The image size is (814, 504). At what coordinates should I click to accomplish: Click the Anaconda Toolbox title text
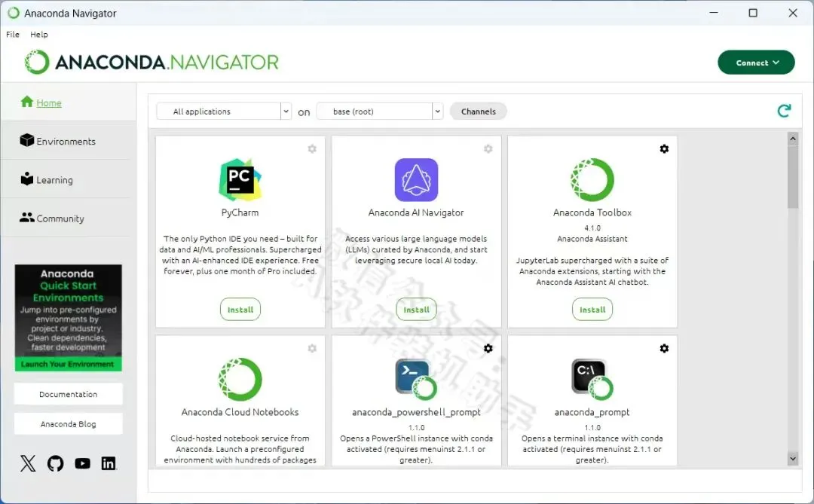pyautogui.click(x=592, y=212)
